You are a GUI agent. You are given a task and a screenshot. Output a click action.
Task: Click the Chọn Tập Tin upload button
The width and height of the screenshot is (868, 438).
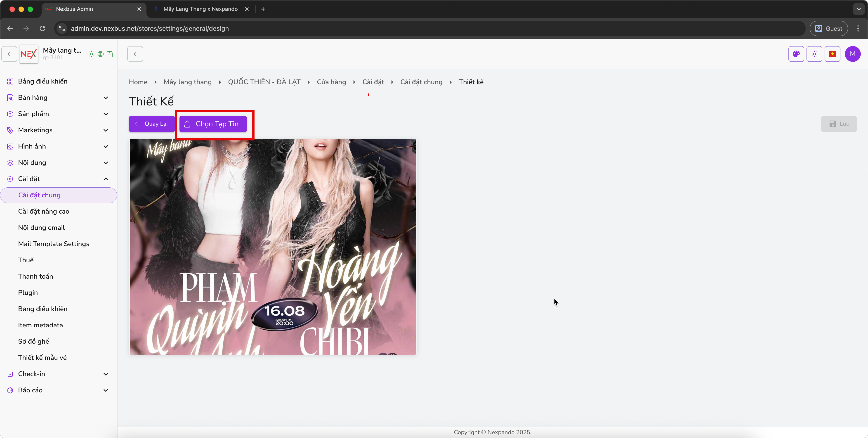(213, 124)
